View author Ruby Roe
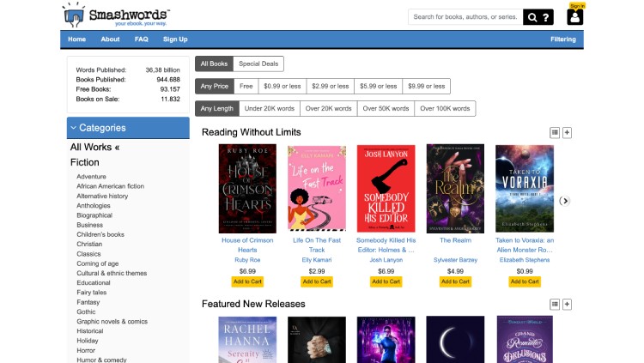 coord(247,260)
